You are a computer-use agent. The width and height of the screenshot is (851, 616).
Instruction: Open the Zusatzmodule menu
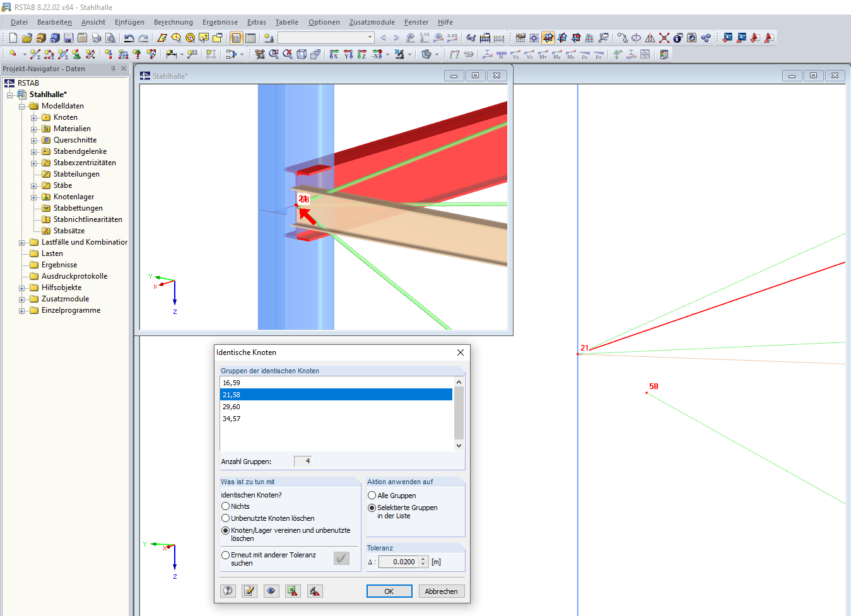(x=372, y=22)
